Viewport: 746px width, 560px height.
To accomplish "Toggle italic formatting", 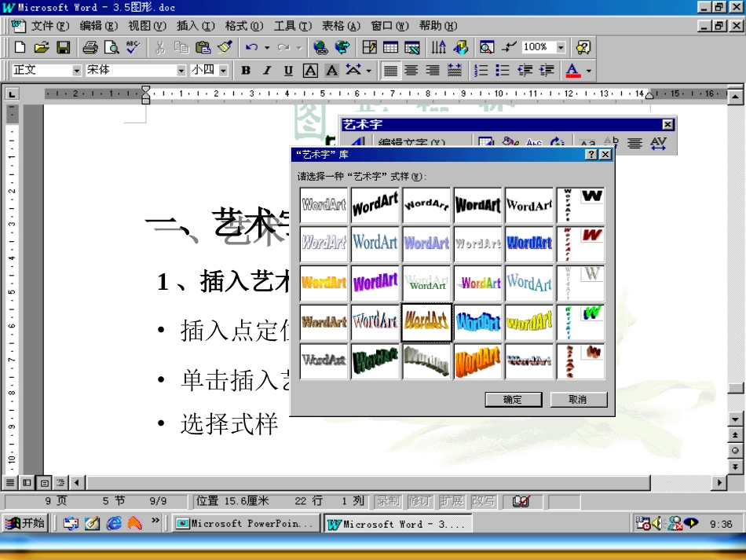I will (267, 71).
